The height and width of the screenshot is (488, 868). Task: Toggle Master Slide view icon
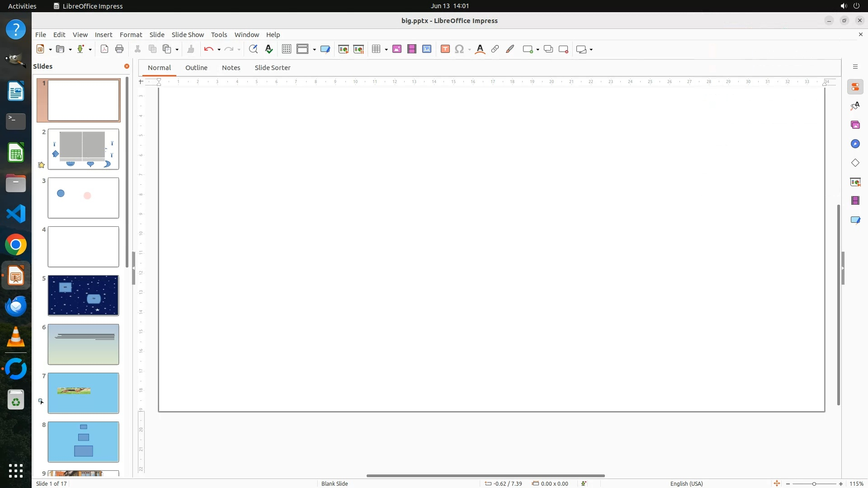[x=325, y=49]
